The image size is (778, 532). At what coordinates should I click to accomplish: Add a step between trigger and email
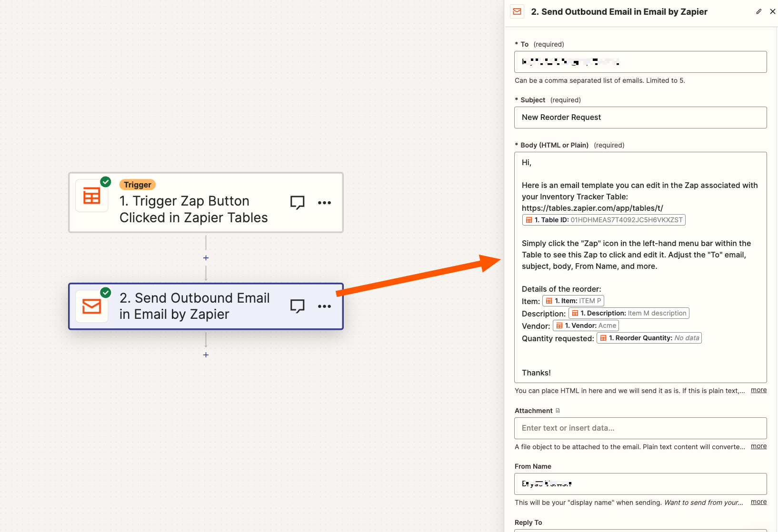206,258
